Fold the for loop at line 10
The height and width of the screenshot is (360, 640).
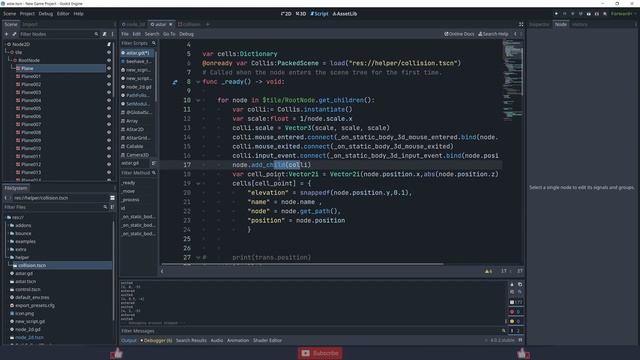click(198, 100)
